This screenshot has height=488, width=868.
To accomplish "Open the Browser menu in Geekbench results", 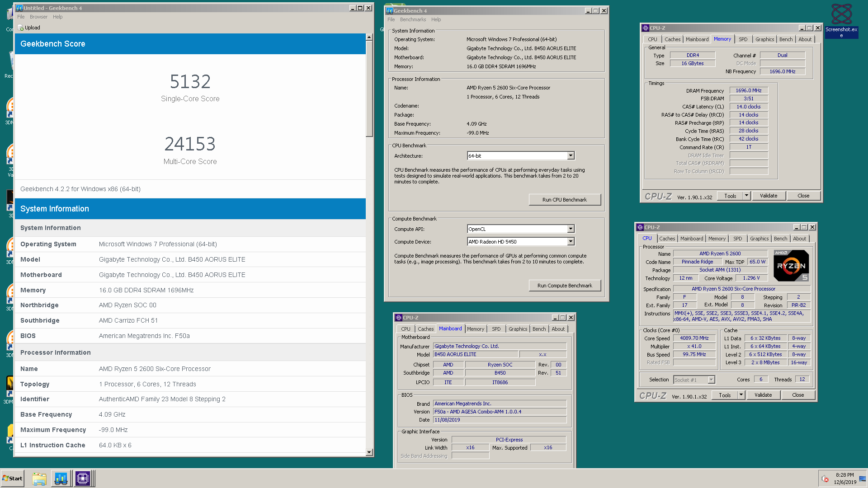I will click(38, 17).
